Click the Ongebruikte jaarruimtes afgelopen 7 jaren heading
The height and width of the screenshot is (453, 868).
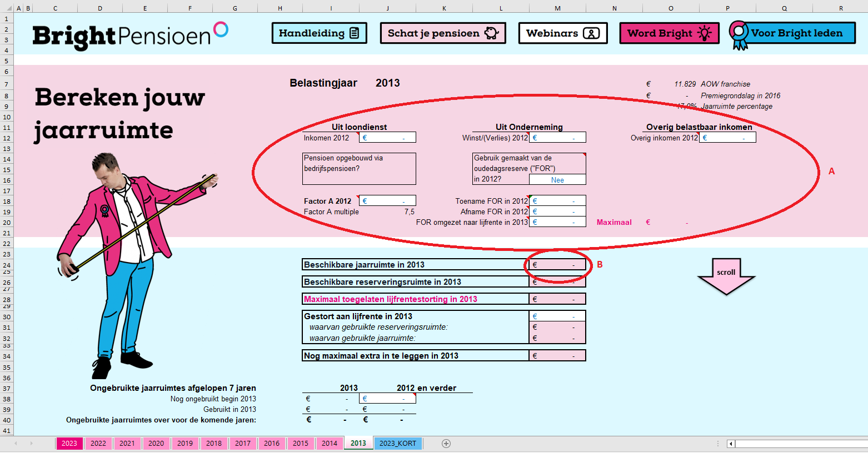[173, 388]
